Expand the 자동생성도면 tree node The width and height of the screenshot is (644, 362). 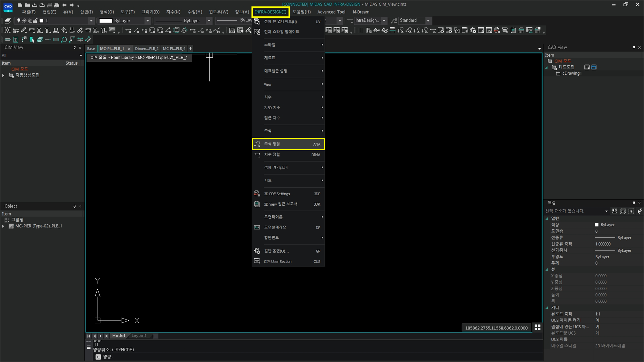pyautogui.click(x=3, y=75)
